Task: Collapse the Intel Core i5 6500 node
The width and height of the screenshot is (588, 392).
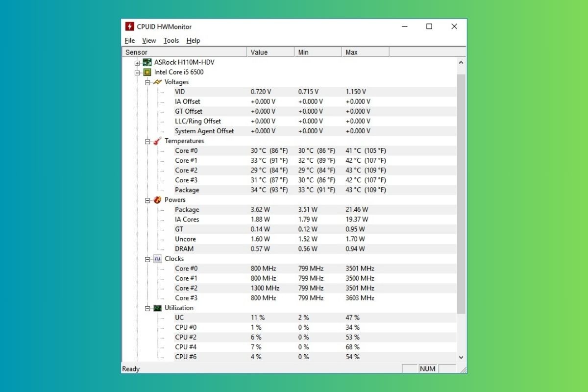Action: click(137, 73)
